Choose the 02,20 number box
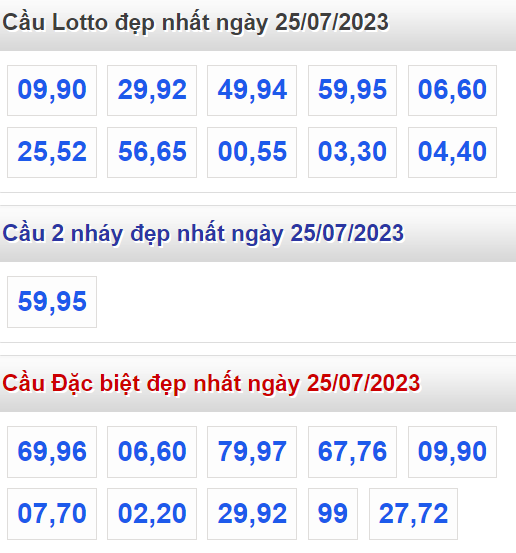The image size is (516, 553). coord(152,514)
